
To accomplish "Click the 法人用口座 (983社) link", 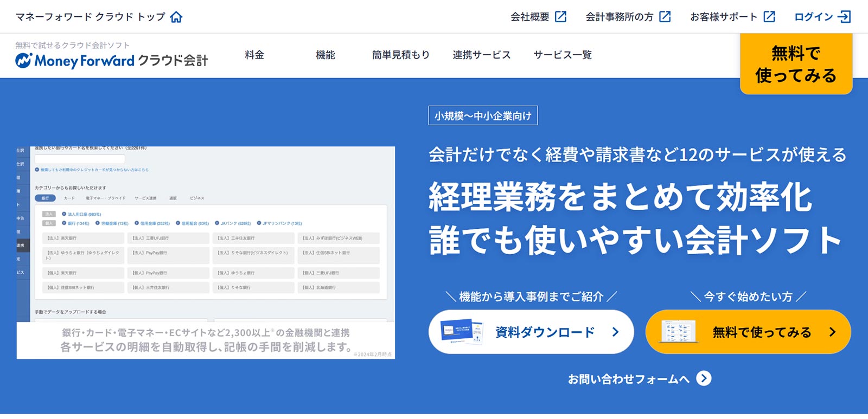I will click(81, 214).
